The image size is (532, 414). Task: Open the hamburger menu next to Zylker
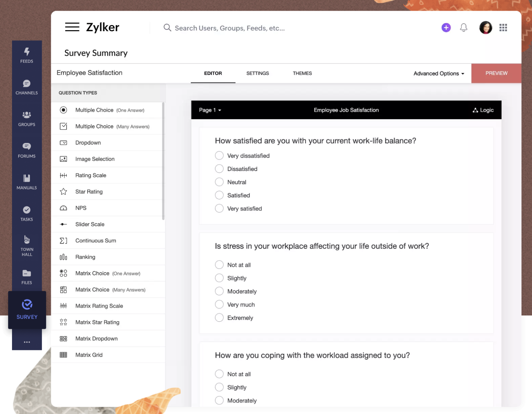click(72, 27)
